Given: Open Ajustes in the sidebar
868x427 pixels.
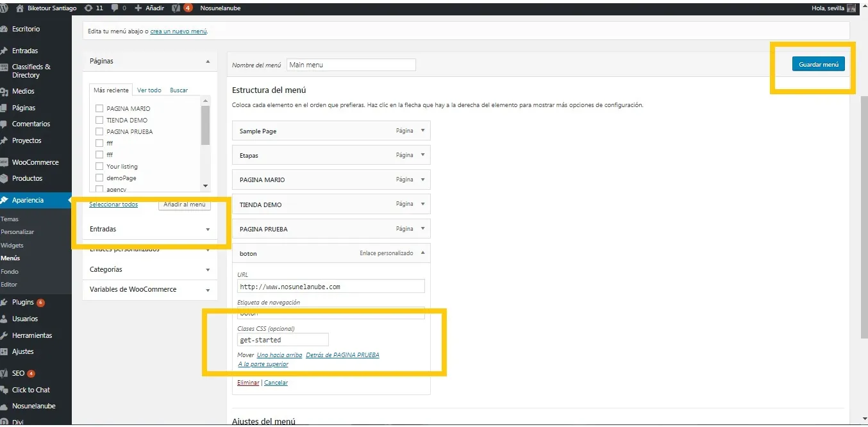Looking at the screenshot, I should (22, 351).
